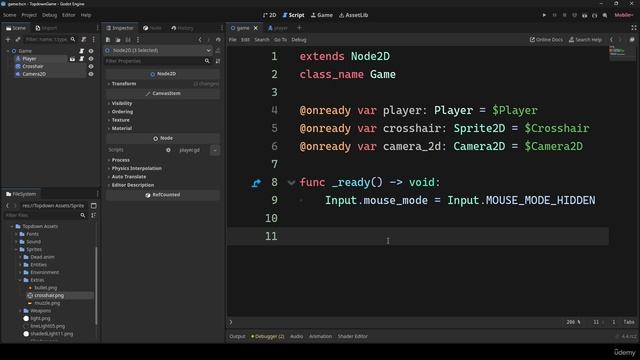Click the Filter Nodes search field
The image size is (640, 360).
(50, 40)
